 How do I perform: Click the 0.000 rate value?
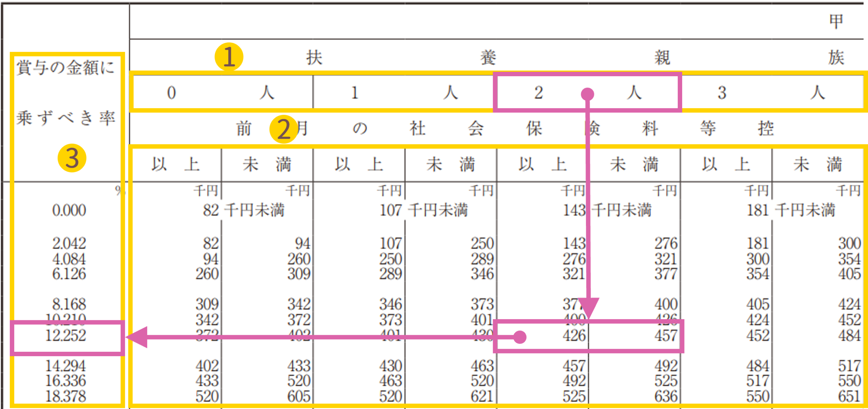pyautogui.click(x=69, y=210)
